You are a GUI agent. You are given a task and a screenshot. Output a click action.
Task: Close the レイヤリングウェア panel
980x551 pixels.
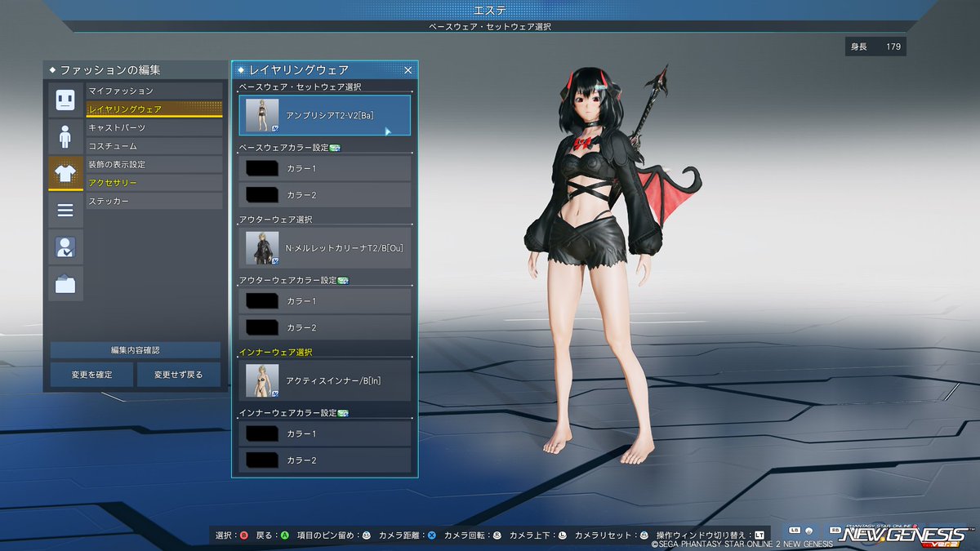(x=408, y=70)
